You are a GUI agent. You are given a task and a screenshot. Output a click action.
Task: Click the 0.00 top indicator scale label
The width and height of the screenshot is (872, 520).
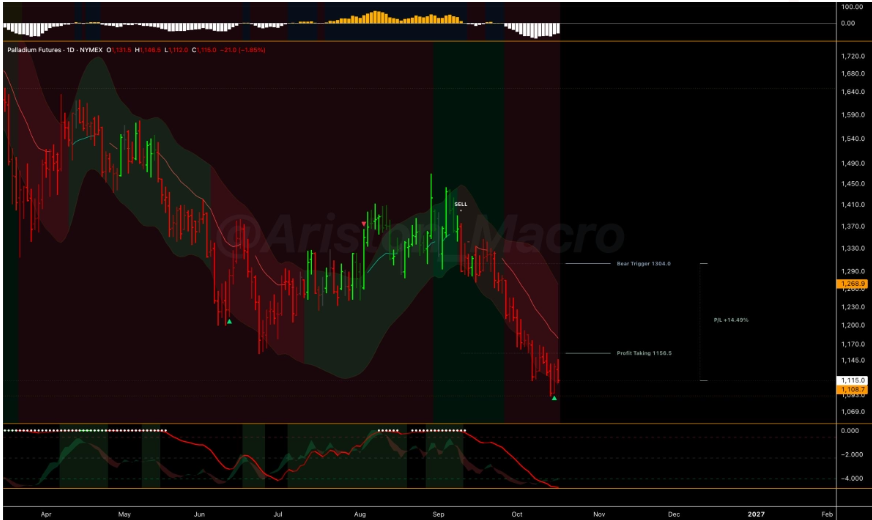click(848, 23)
